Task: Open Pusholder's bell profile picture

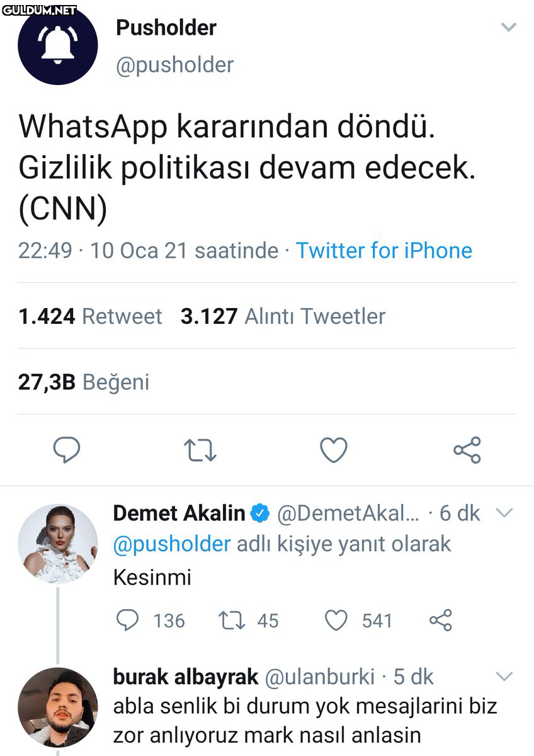Action: 58,45
